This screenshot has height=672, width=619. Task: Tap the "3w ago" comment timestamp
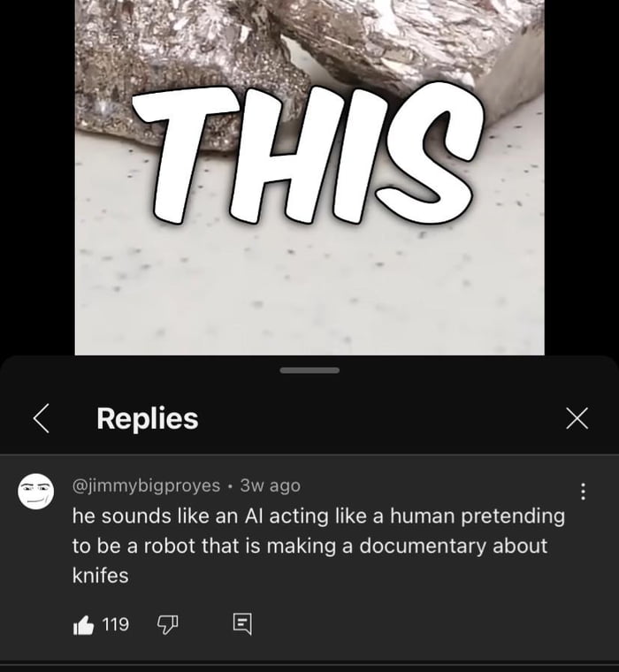[270, 485]
